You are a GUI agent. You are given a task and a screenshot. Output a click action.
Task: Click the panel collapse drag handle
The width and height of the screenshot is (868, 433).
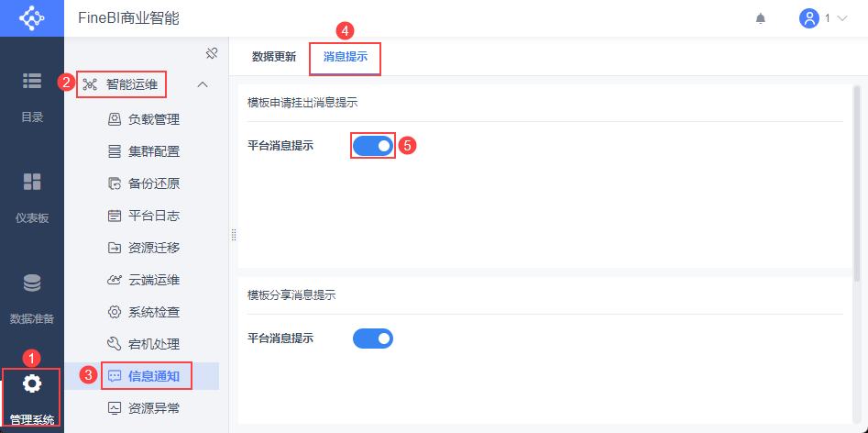click(x=234, y=236)
